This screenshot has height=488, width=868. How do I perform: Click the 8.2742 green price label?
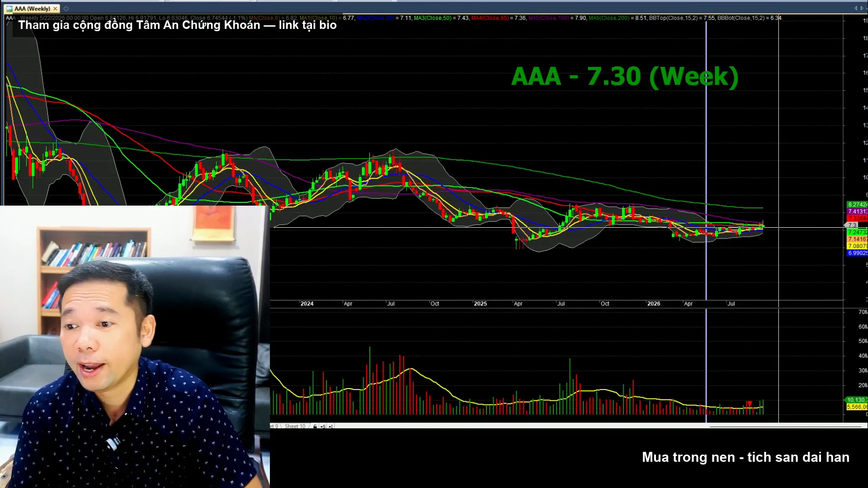[857, 205]
